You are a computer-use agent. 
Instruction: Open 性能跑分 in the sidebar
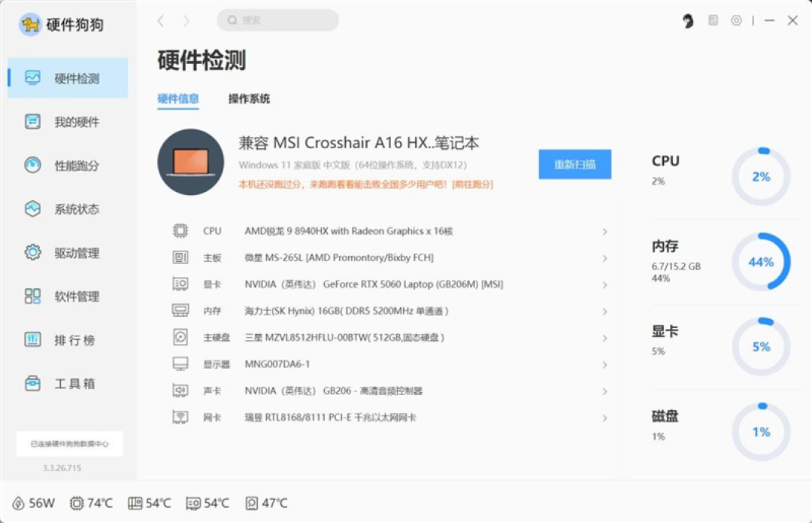pos(68,166)
